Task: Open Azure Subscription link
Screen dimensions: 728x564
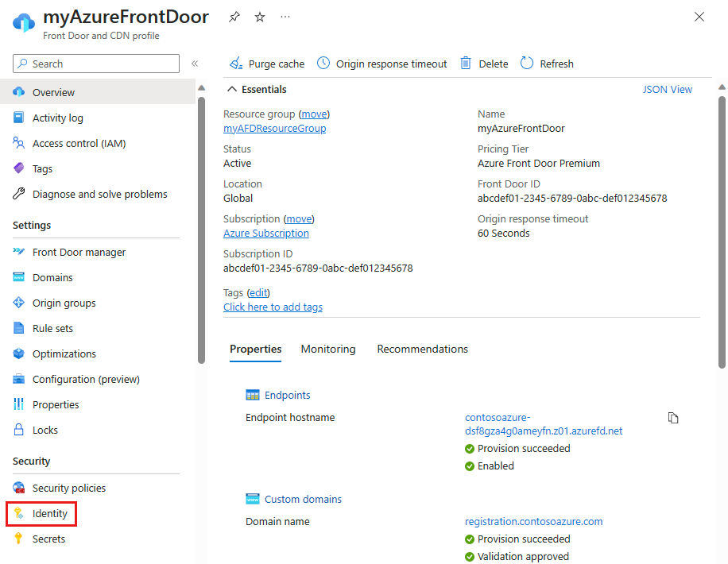Action: tap(266, 234)
